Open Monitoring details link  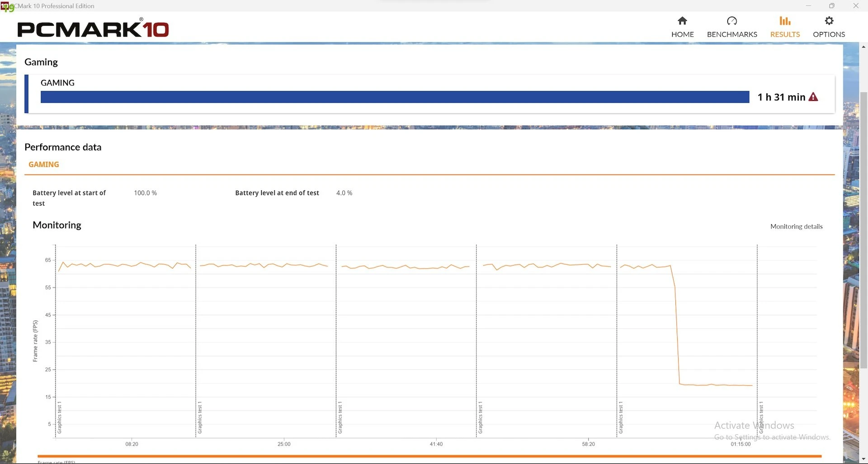(796, 226)
